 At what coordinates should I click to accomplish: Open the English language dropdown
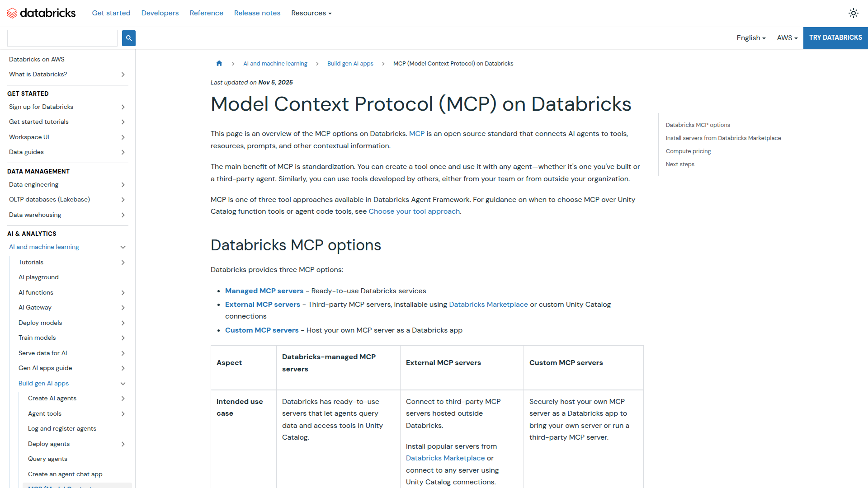(x=750, y=38)
